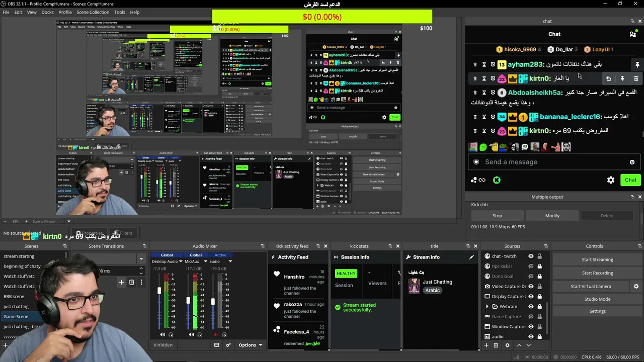Image resolution: width=644 pixels, height=362 pixels.
Task: Open the Scene Collection menu
Action: click(93, 12)
